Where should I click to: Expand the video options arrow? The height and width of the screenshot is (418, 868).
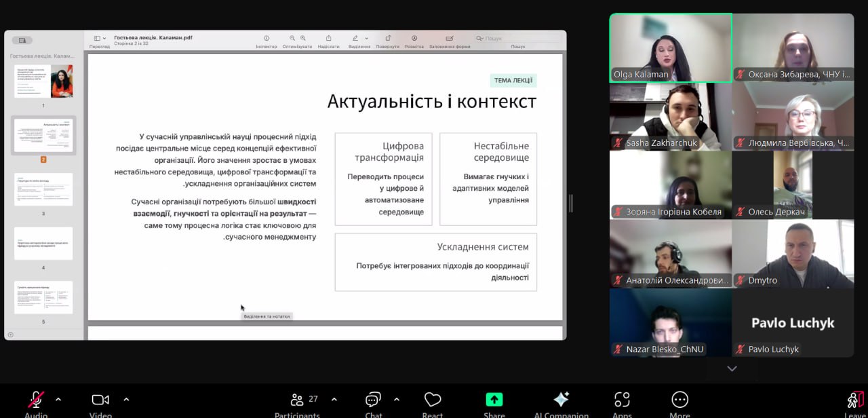click(x=126, y=399)
